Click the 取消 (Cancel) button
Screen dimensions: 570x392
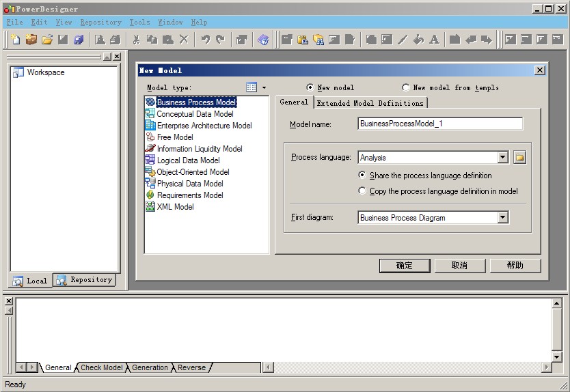[460, 266]
